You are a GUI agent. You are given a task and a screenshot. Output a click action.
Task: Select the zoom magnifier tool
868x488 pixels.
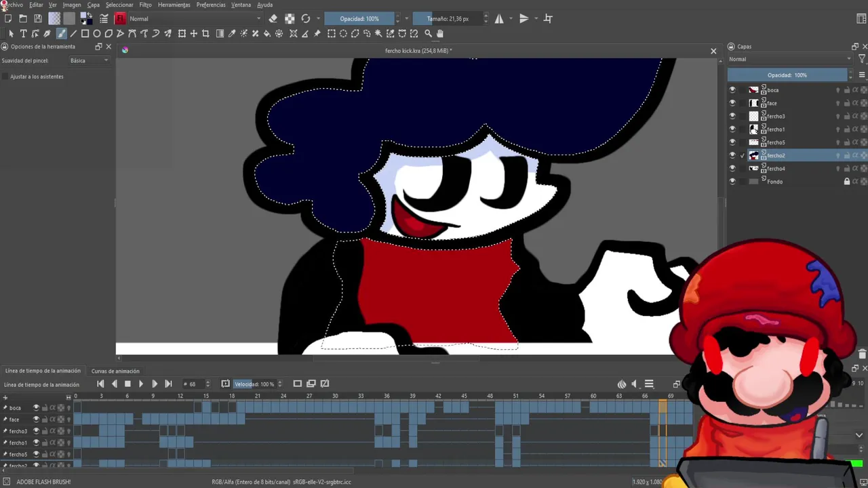tap(428, 33)
